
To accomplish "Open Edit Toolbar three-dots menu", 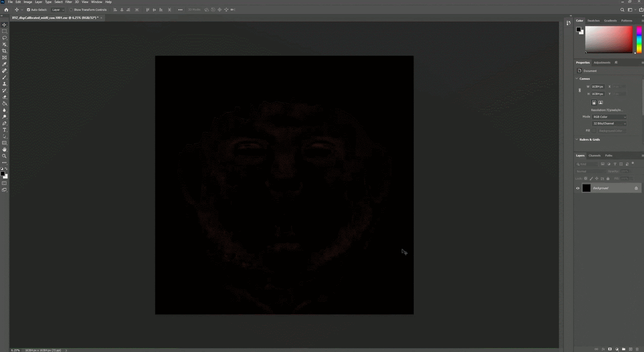I will tap(4, 163).
